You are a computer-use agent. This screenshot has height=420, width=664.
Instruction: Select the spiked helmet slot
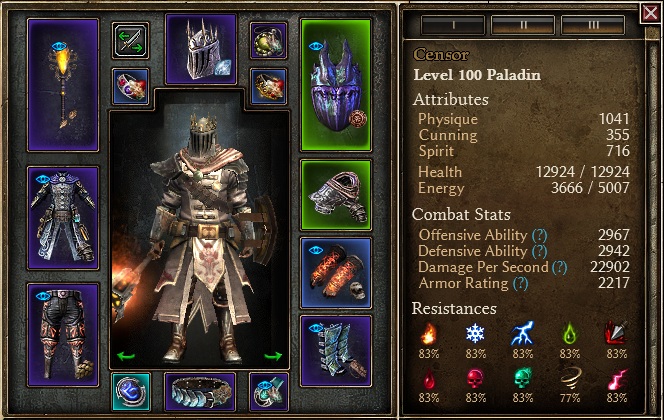(x=201, y=49)
